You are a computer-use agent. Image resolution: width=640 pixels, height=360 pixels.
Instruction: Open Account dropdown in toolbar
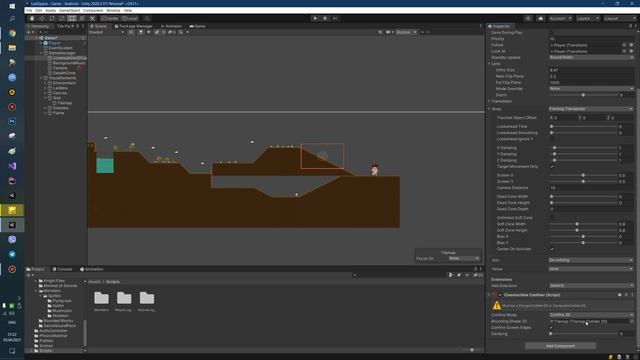(560, 18)
